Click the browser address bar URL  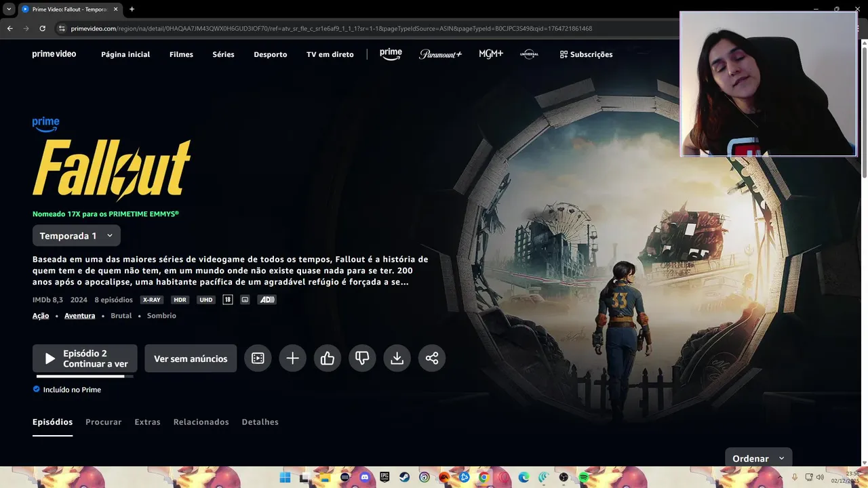pos(331,28)
